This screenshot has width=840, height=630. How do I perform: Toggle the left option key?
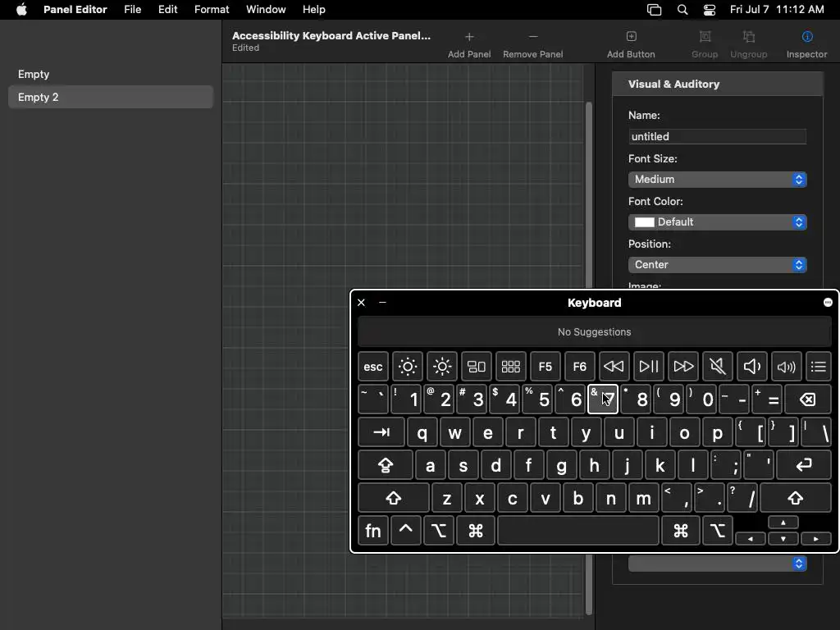pyautogui.click(x=439, y=531)
